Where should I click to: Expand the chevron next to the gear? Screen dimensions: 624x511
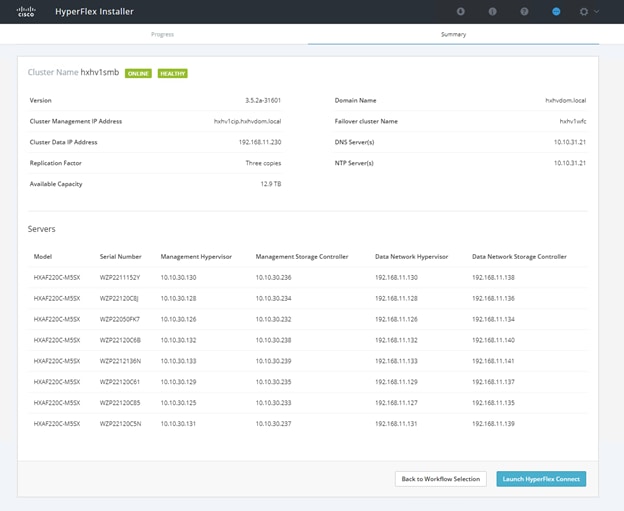point(597,12)
